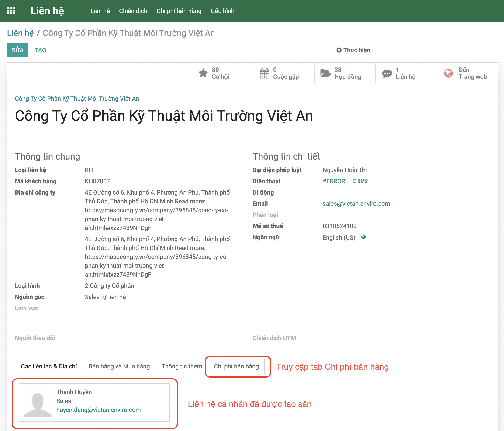The width and height of the screenshot is (504, 431).
Task: Click the chat bubble icon for Liên hệ
Action: pos(387,73)
